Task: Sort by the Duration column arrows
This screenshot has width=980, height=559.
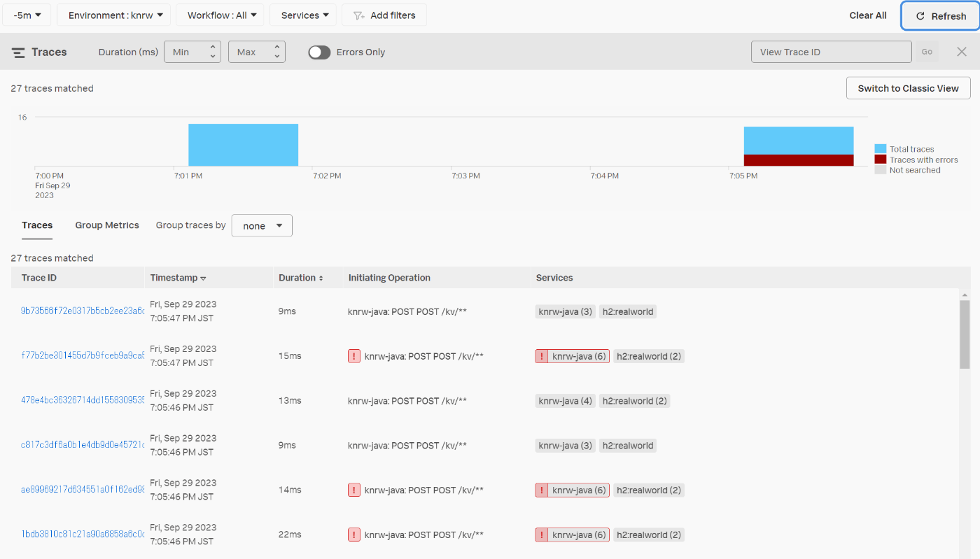Action: (x=321, y=278)
